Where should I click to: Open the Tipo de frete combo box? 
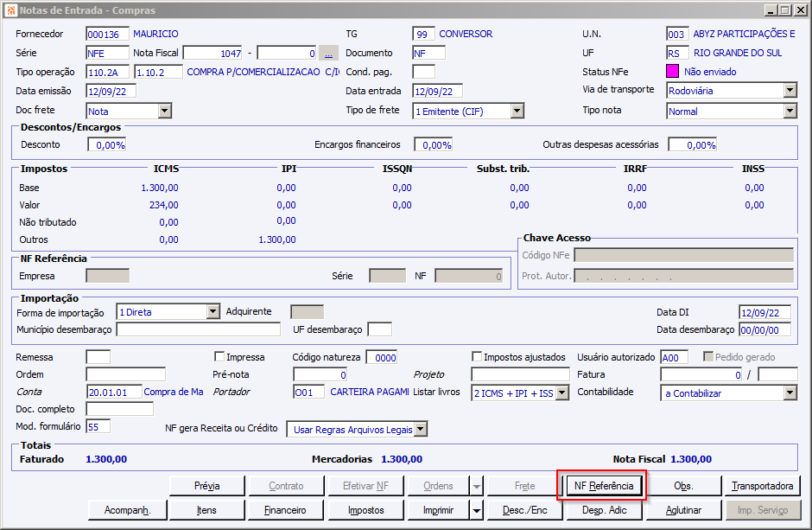click(x=517, y=111)
